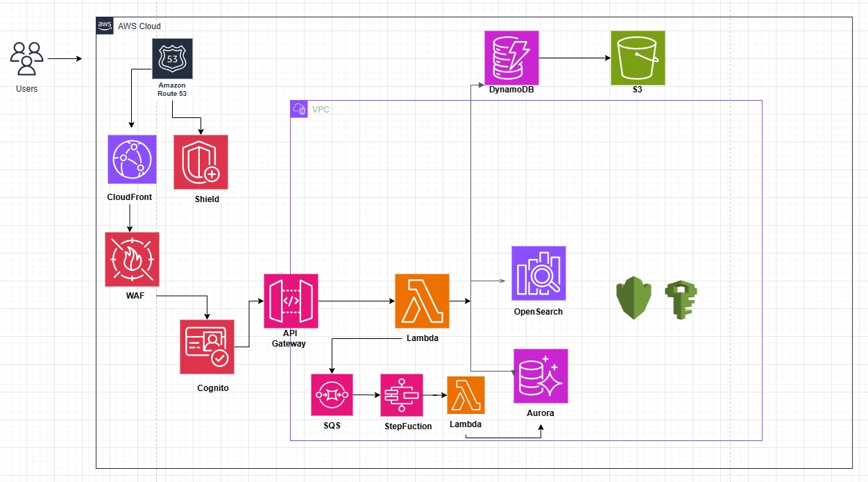This screenshot has width=868, height=482.
Task: Select the "Shield" label text
Action: tap(207, 199)
